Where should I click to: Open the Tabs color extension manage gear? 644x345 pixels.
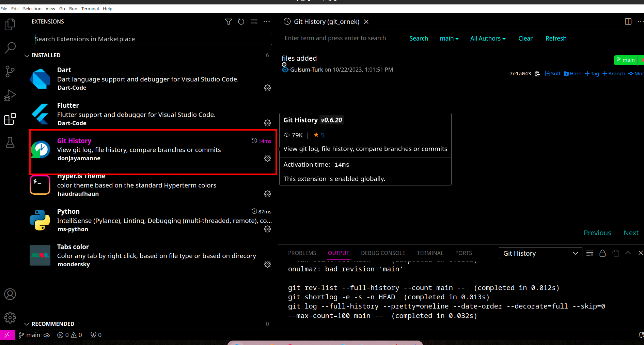pos(268,265)
